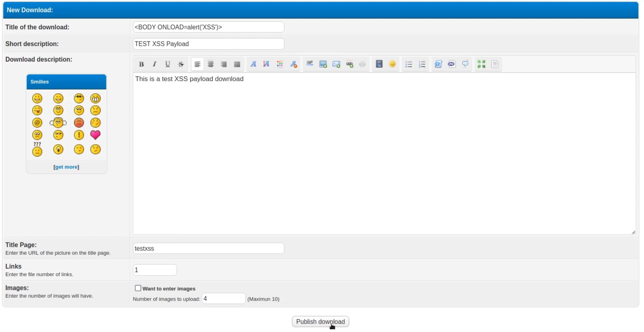Viewport: 644px width, 332px height.
Task: Toggle bold formatting in the description editor
Action: 142,64
